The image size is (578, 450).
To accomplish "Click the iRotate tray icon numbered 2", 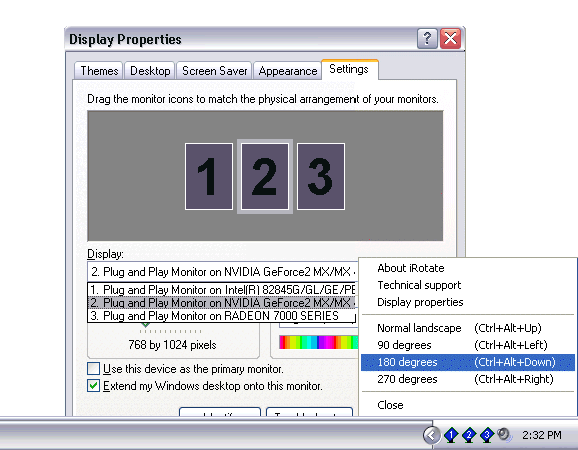I will click(x=469, y=435).
